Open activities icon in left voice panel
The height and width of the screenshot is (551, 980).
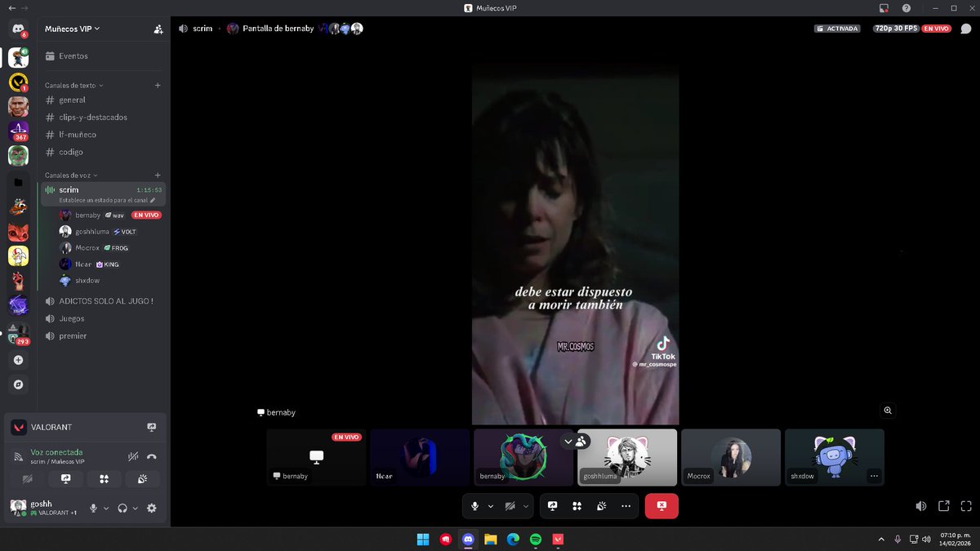click(x=104, y=479)
